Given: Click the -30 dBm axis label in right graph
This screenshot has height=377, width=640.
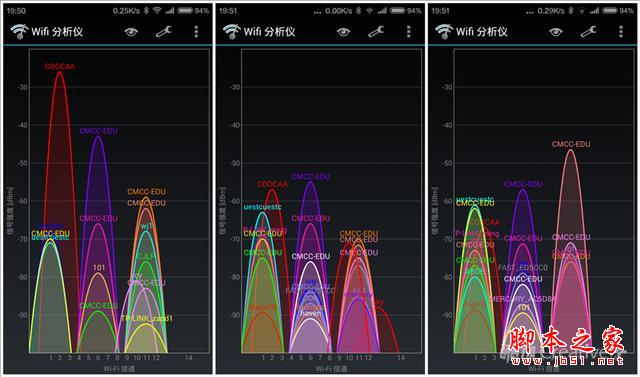Looking at the screenshot, I should click(x=447, y=87).
